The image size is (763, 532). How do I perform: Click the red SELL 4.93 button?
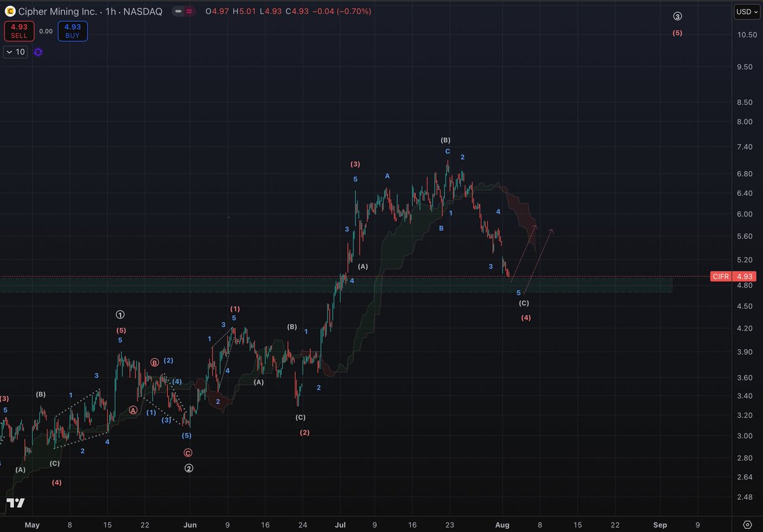(x=19, y=31)
